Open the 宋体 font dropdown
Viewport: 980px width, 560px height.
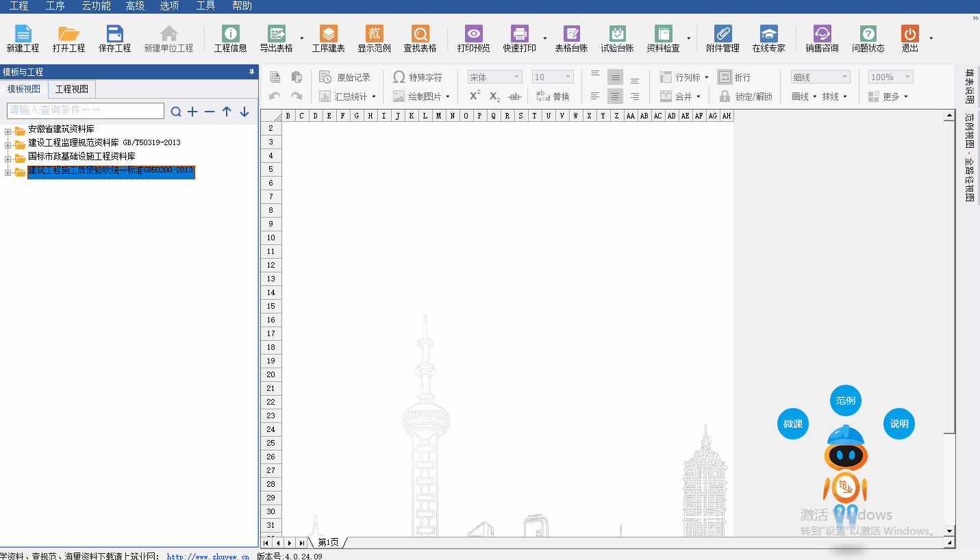coord(494,77)
